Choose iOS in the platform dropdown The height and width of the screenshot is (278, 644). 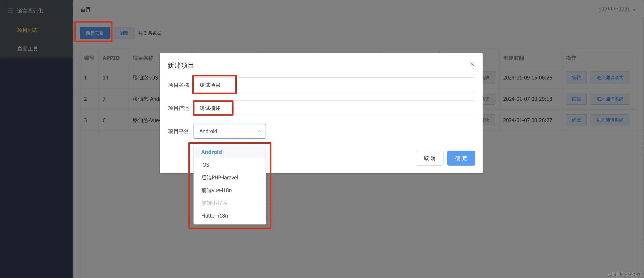[205, 165]
